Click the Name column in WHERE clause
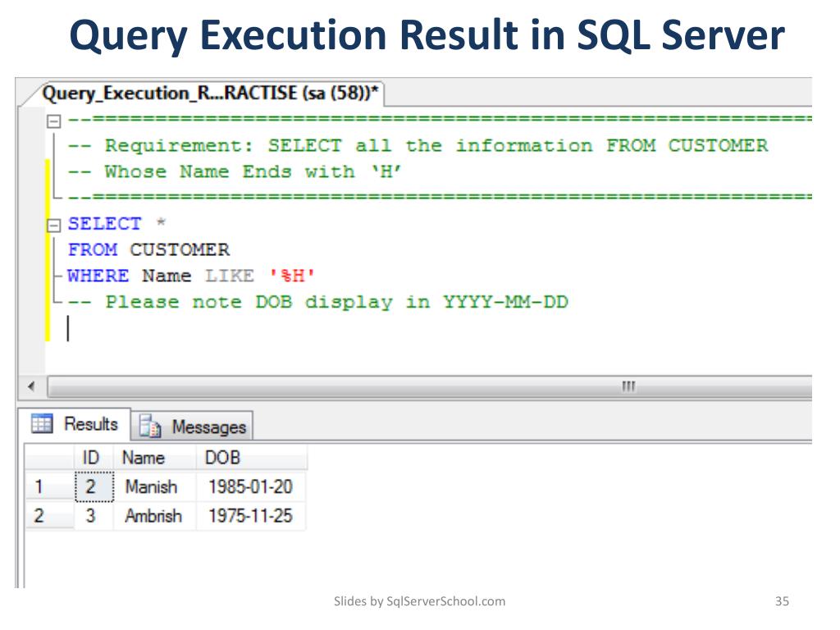The image size is (840, 630). point(167,276)
